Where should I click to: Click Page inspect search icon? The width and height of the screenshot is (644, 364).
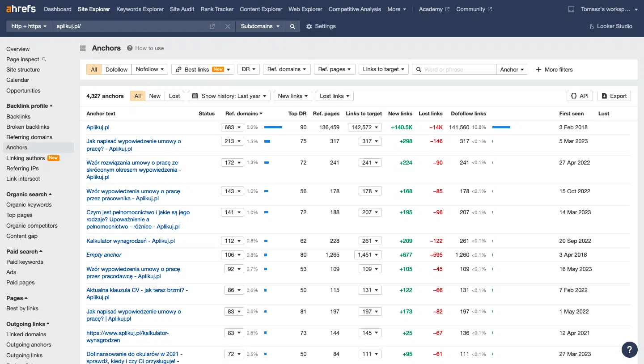coord(44,59)
